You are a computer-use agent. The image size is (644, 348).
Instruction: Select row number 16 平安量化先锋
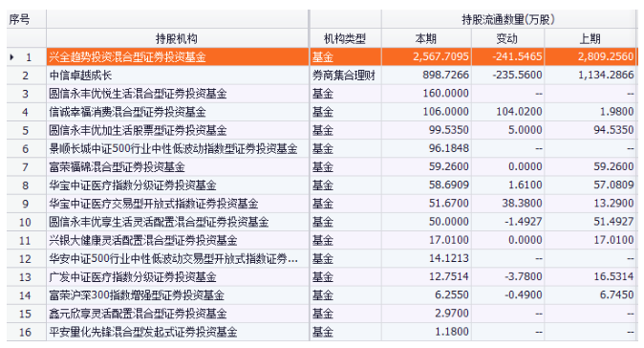pyautogui.click(x=322, y=332)
